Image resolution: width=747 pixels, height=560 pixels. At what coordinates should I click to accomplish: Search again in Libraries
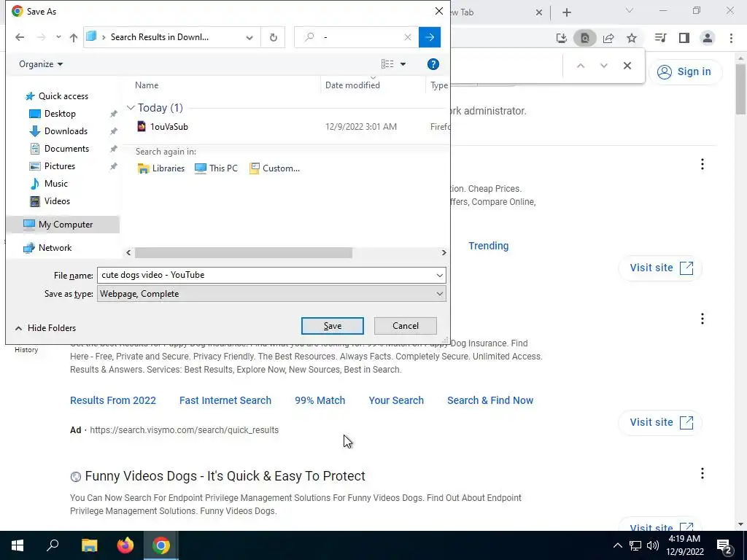[x=161, y=168]
